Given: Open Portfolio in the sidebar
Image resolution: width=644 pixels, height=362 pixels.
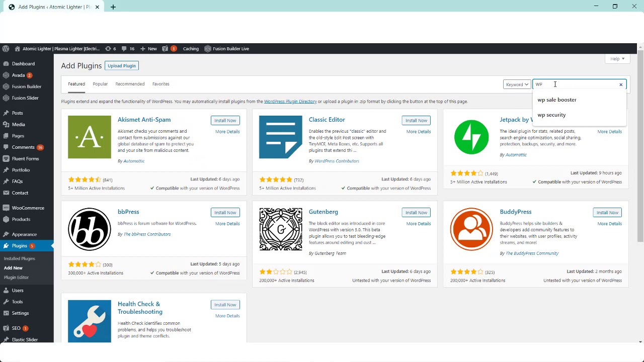Looking at the screenshot, I should coord(21,170).
